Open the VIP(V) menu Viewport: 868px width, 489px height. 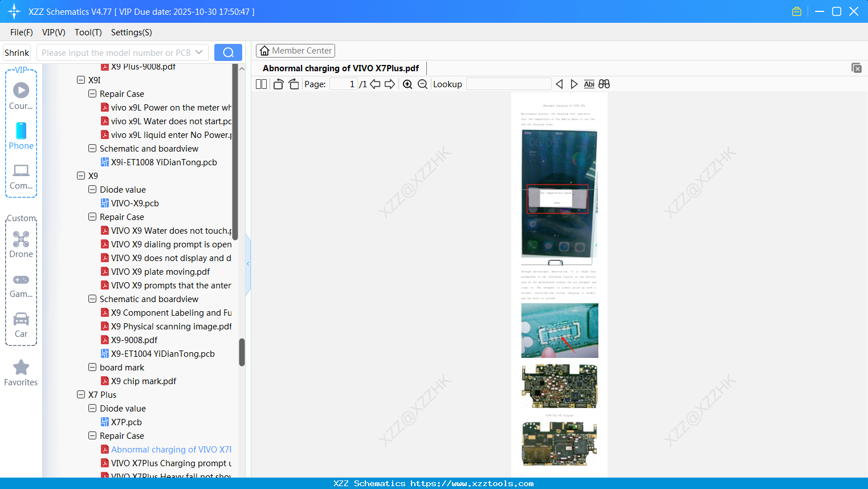[x=54, y=32]
